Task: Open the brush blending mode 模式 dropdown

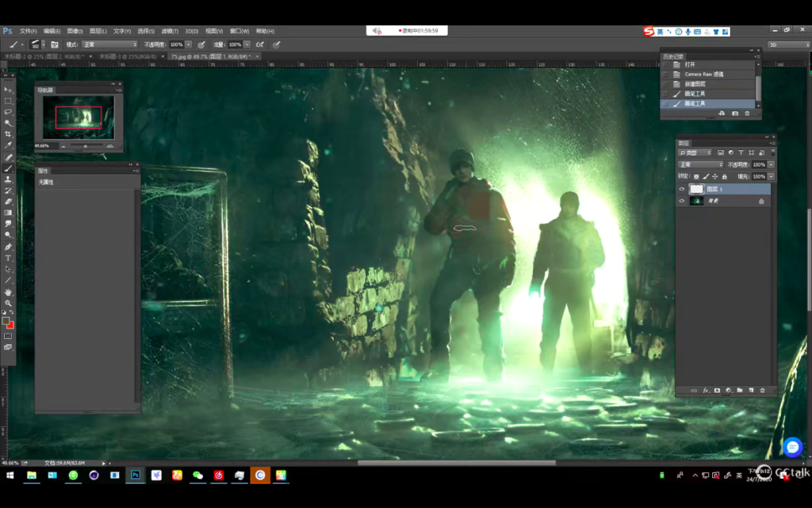Action: [109, 44]
